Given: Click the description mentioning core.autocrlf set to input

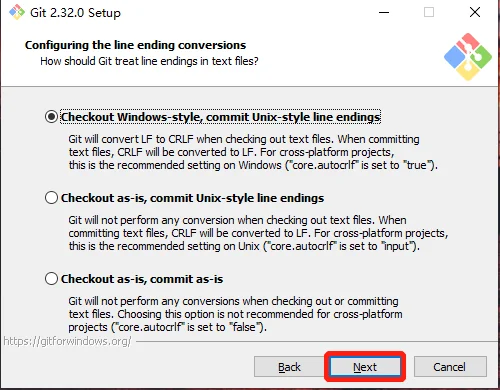Looking at the screenshot, I should click(258, 233).
